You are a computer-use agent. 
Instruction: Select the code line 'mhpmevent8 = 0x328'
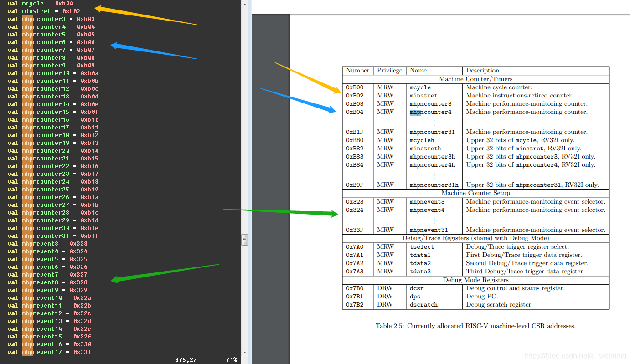point(55,282)
